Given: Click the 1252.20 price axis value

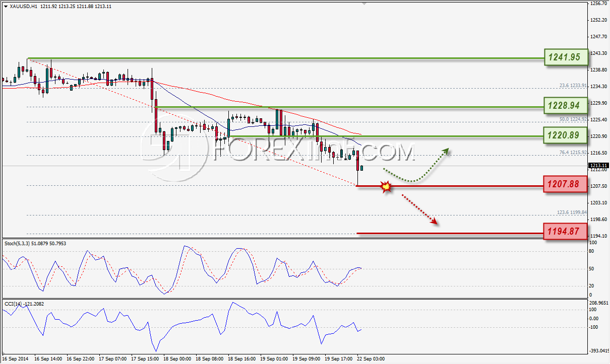Looking at the screenshot, I should pos(598,20).
